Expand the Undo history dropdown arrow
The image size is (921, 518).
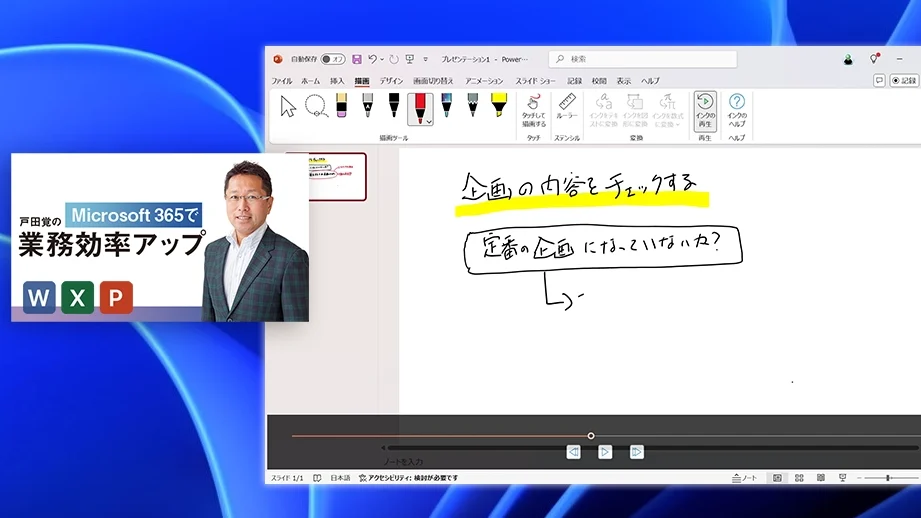[x=383, y=59]
